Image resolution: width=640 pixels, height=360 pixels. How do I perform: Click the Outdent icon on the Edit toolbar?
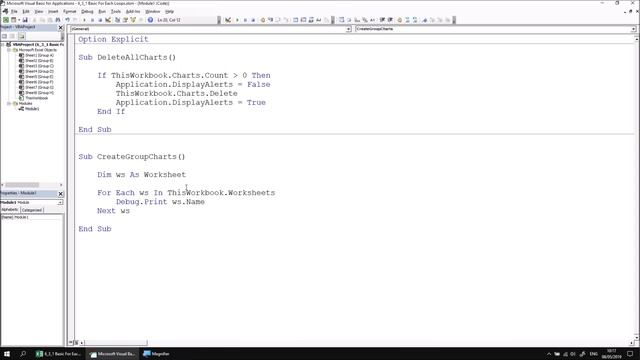(390, 20)
